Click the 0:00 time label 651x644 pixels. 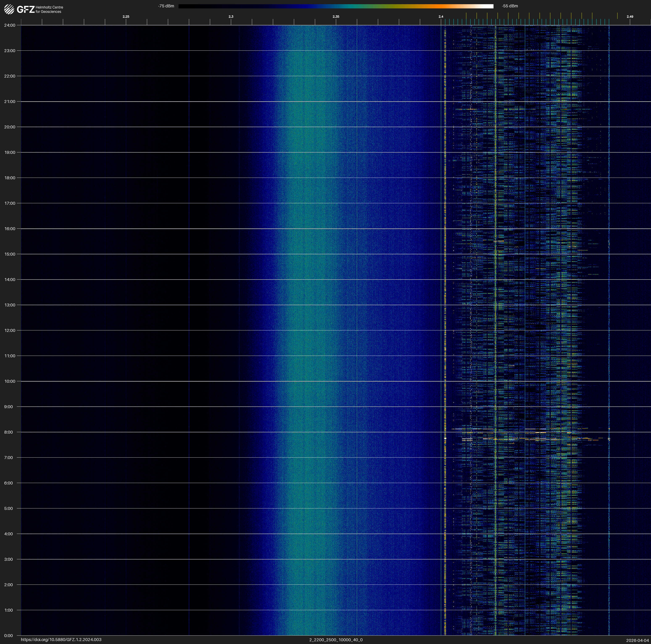click(x=8, y=636)
